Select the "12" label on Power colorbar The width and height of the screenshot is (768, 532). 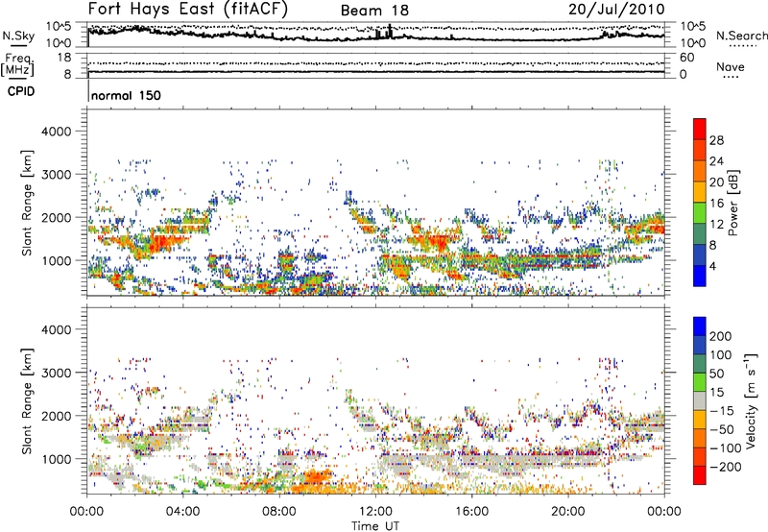click(x=716, y=225)
